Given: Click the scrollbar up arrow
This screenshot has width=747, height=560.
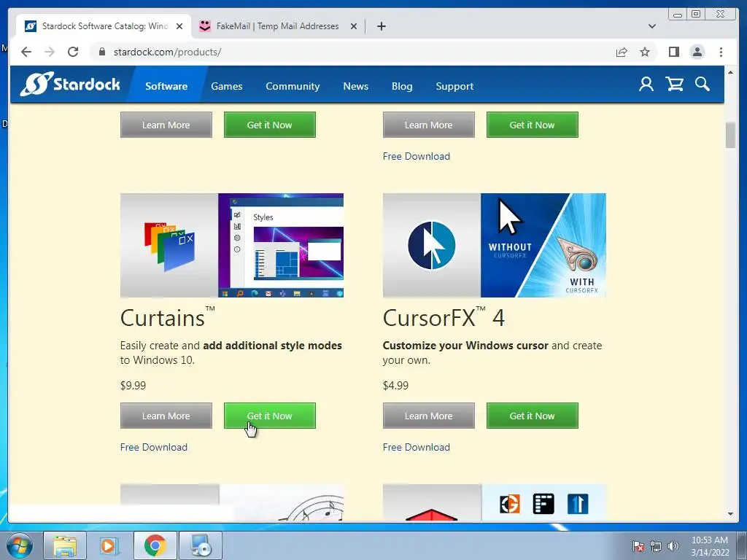Looking at the screenshot, I should point(730,72).
